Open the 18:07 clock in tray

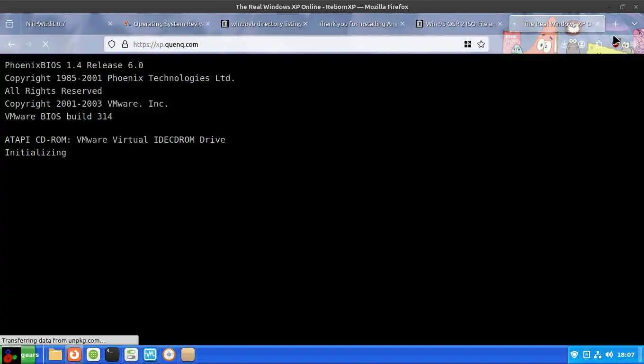[626, 355]
